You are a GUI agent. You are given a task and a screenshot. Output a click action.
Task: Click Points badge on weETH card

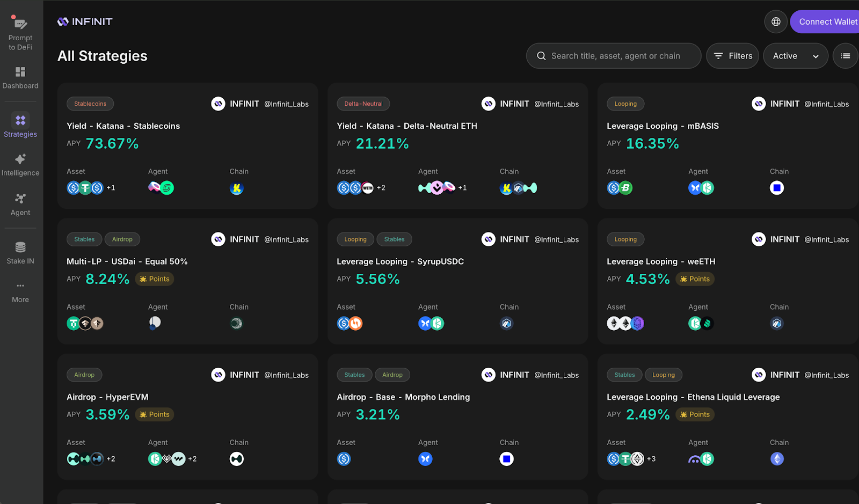click(695, 279)
